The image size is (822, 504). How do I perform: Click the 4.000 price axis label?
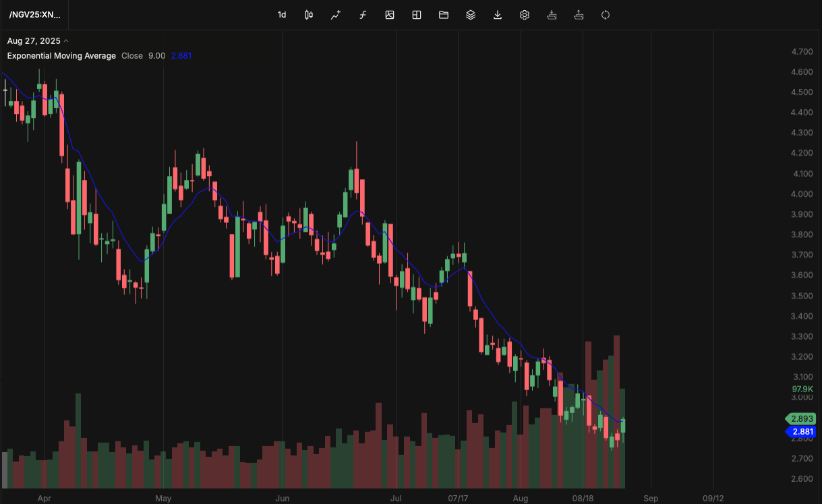click(x=802, y=195)
